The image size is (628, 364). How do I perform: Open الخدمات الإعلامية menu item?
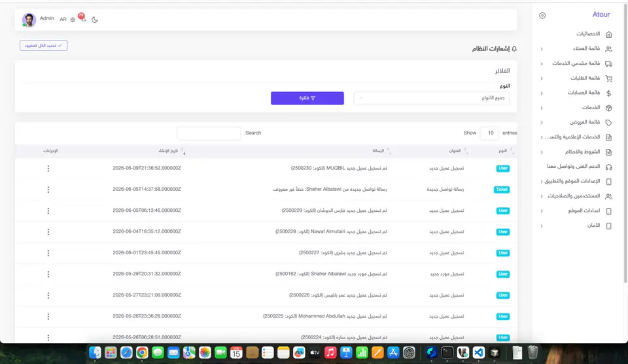[572, 137]
